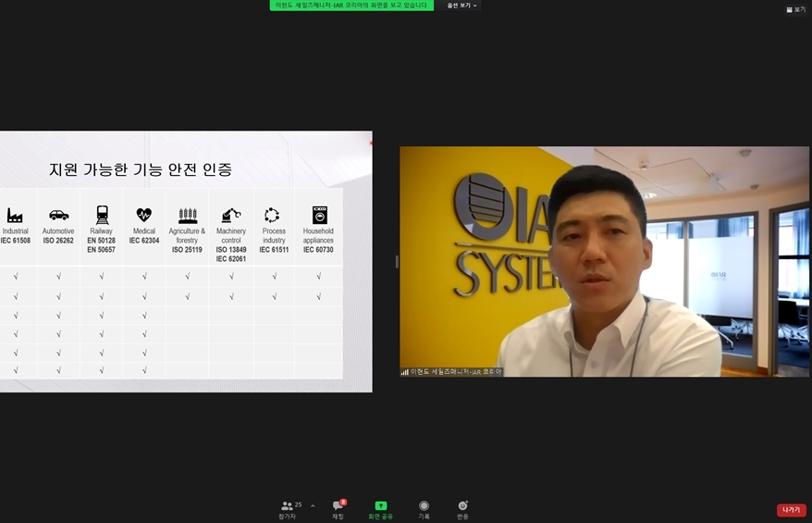Screen dimensions: 812x523
Task: Click the Machinery control robot arm icon
Action: [231, 215]
